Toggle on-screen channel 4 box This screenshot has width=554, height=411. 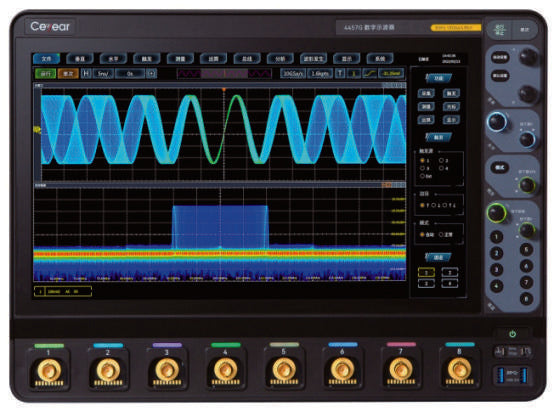[449, 283]
